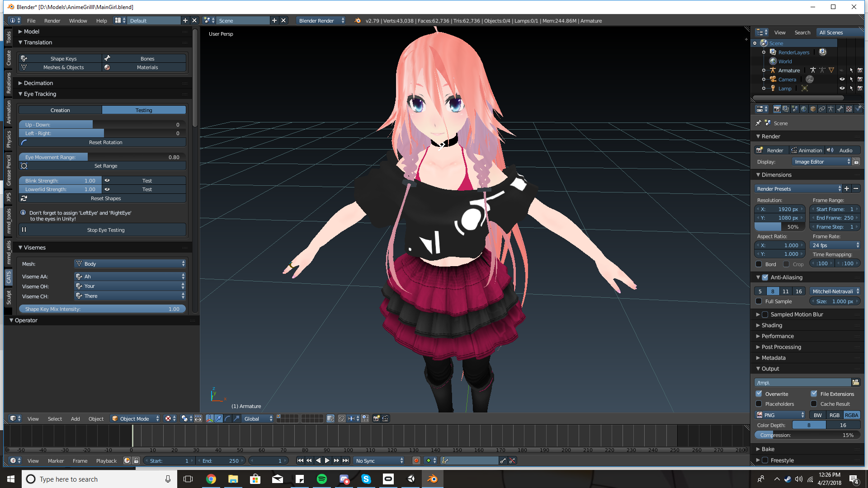The image size is (868, 488).
Task: Open the Render Presets dropdown
Action: point(798,188)
